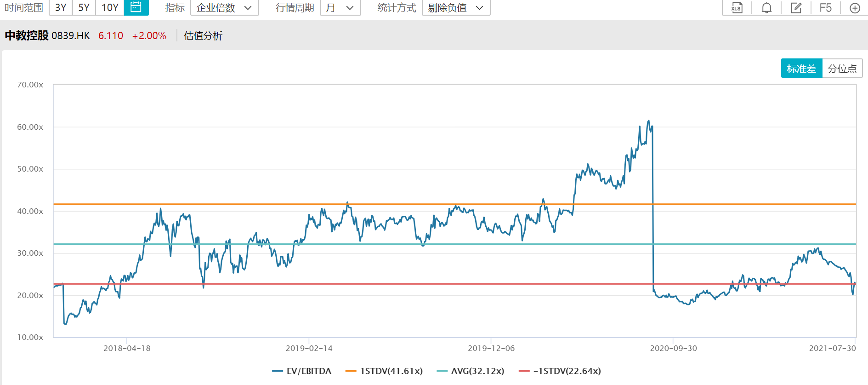Image resolution: width=868 pixels, height=385 pixels.
Task: Select the 3Y time range
Action: click(61, 8)
